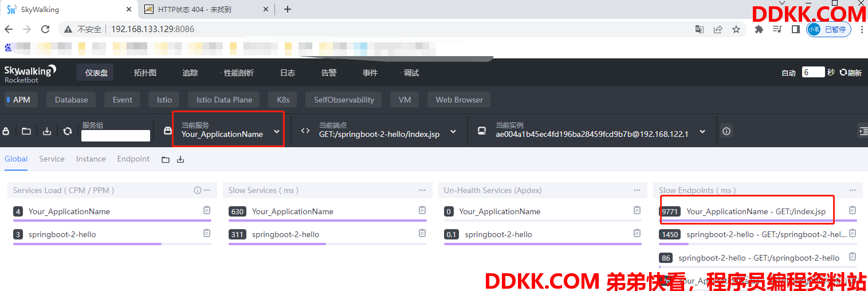This screenshot has height=291, width=868.
Task: Open the Un-Health Services panel more menu
Action: pos(637,190)
